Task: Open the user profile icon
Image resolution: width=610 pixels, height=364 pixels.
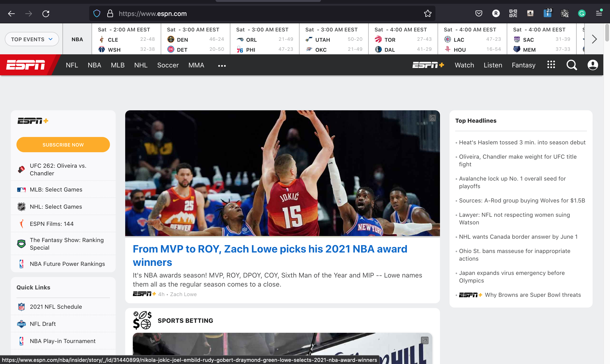Action: (x=593, y=65)
